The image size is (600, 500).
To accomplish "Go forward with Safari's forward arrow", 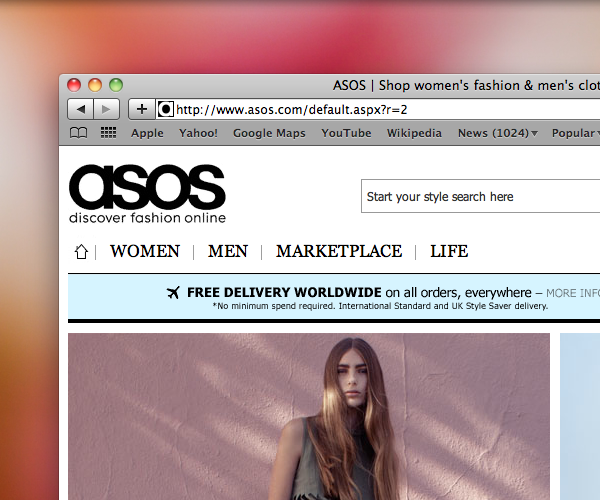I will pyautogui.click(x=106, y=109).
